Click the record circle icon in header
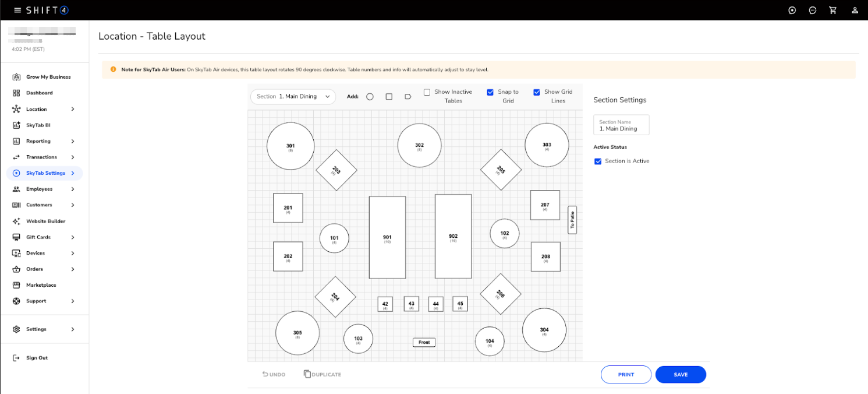 click(x=792, y=10)
